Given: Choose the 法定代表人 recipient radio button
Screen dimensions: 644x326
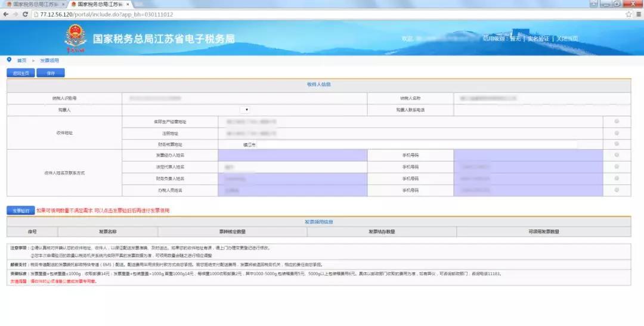Looking at the screenshot, I should 616,167.
